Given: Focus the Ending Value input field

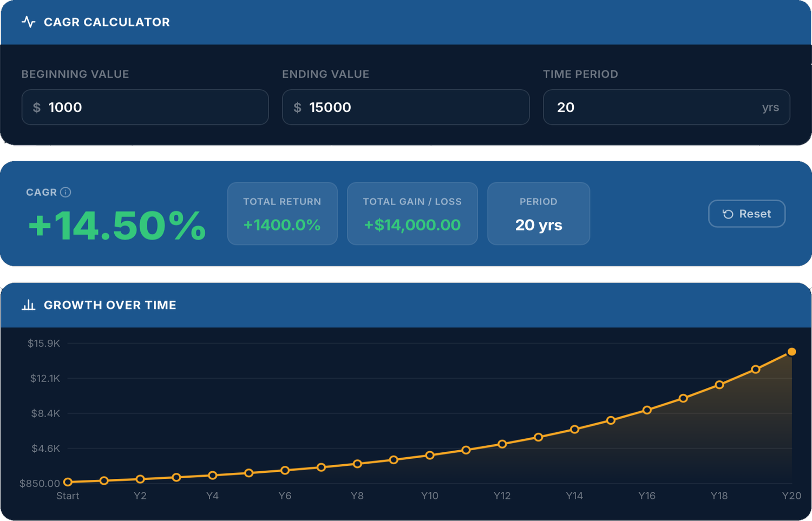Looking at the screenshot, I should click(405, 107).
